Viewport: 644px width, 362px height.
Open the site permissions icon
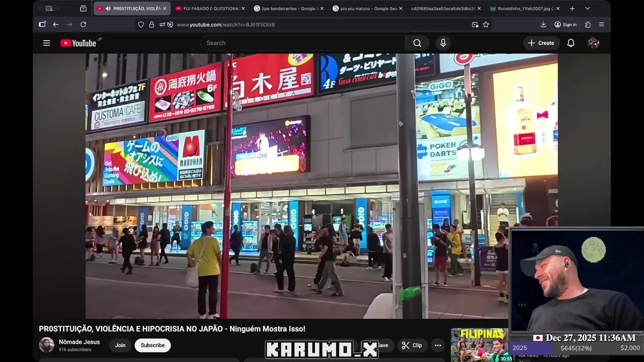(162, 25)
